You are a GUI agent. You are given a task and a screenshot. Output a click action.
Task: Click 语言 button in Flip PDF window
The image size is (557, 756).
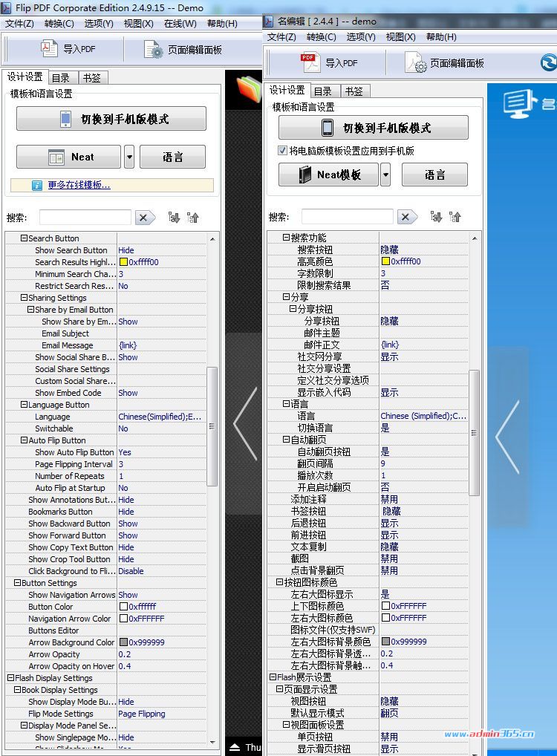click(x=172, y=157)
